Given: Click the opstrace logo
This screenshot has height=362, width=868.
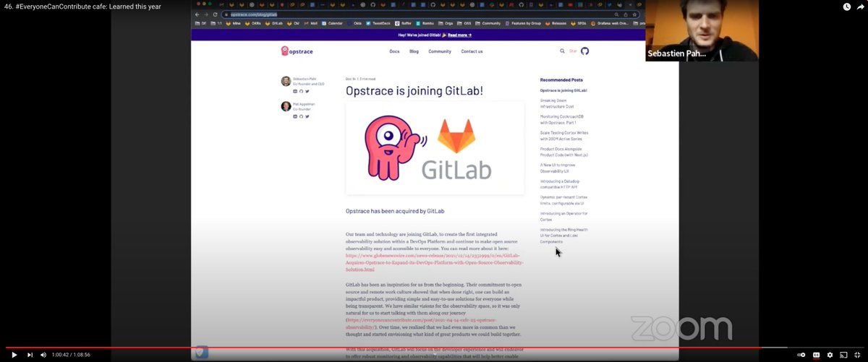Looking at the screenshot, I should pyautogui.click(x=297, y=51).
